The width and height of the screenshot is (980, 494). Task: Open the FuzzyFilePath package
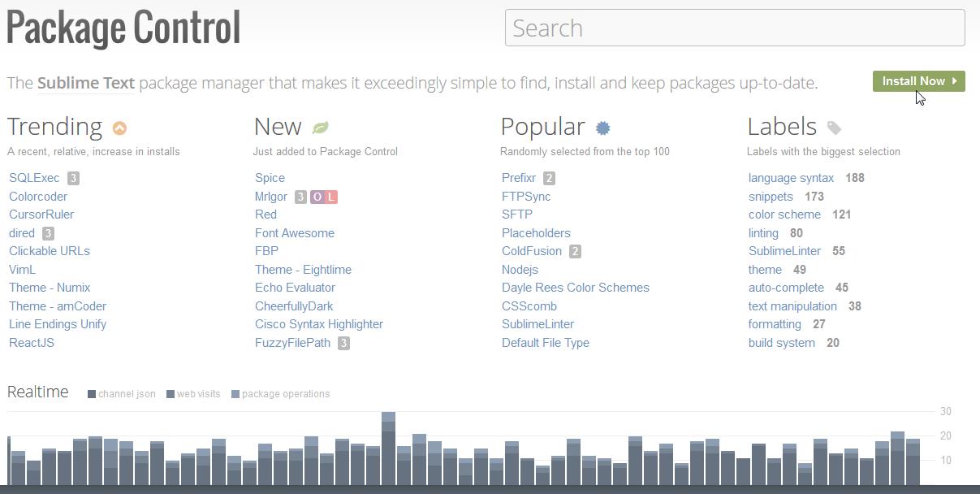292,343
